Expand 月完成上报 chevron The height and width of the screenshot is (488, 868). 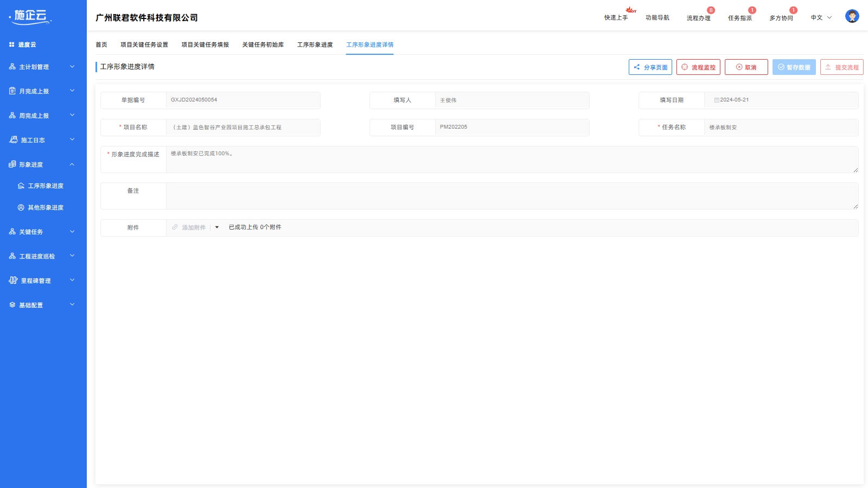(x=72, y=91)
